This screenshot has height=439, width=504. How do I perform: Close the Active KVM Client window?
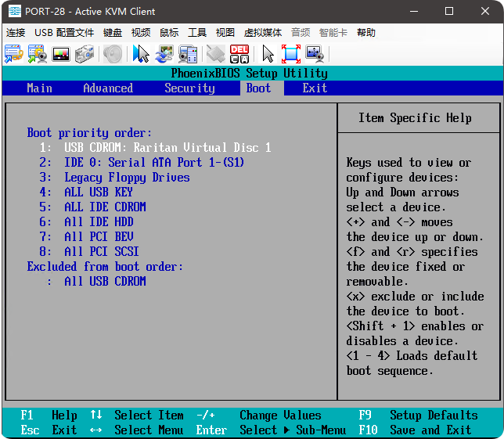[485, 11]
